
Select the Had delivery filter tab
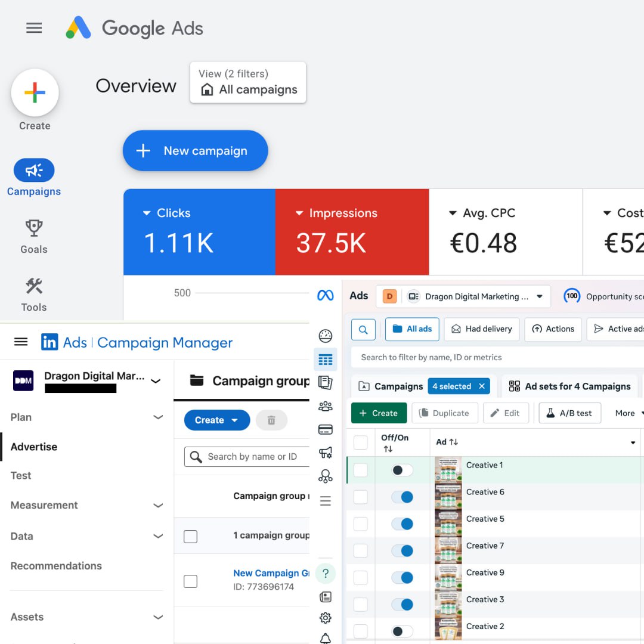click(x=482, y=329)
